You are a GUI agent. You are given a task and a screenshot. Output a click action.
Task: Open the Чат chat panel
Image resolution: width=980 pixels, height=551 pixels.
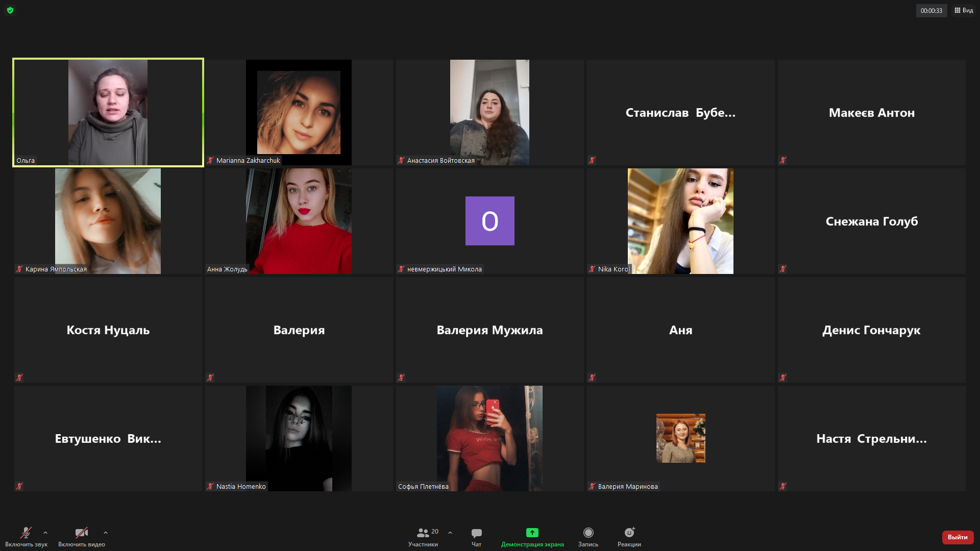(x=476, y=537)
